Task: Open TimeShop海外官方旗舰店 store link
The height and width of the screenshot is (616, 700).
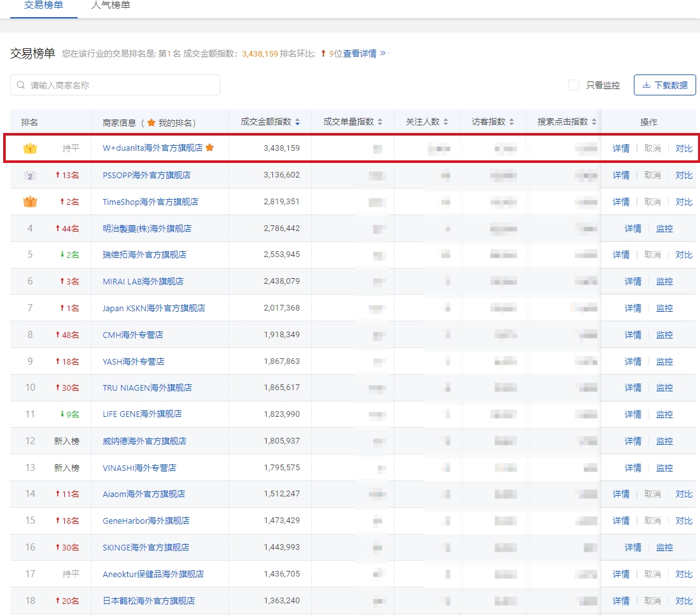Action: point(150,202)
